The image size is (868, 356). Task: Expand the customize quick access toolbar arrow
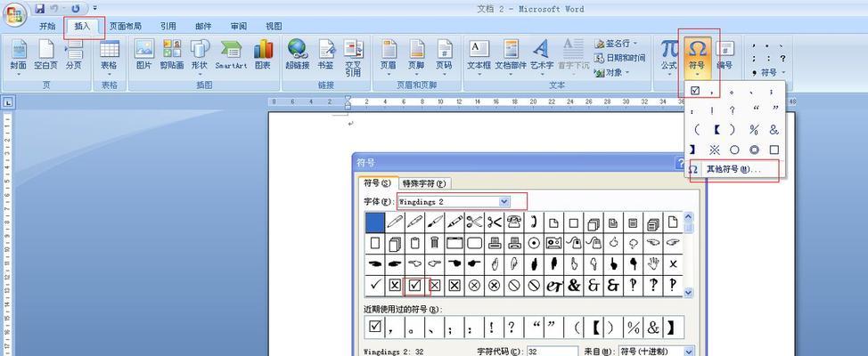click(x=95, y=8)
